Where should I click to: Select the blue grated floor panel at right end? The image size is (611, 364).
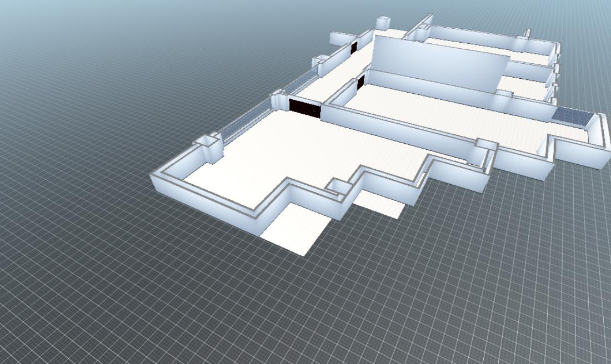click(572, 117)
